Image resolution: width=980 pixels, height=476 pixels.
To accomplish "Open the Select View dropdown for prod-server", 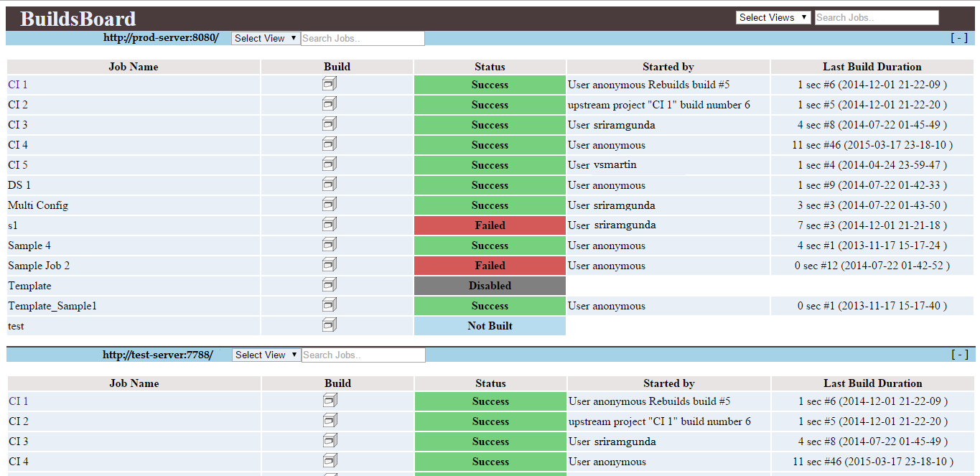I will (x=265, y=38).
